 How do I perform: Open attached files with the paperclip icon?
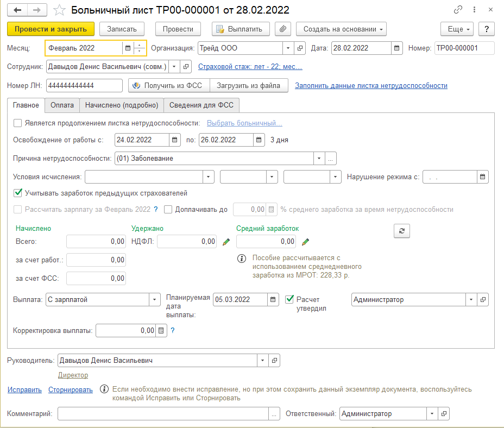(x=283, y=29)
